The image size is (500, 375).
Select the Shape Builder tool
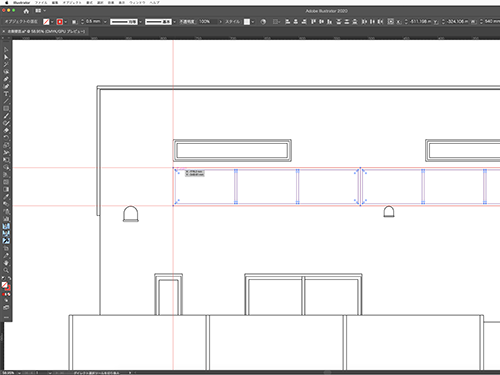(6, 167)
